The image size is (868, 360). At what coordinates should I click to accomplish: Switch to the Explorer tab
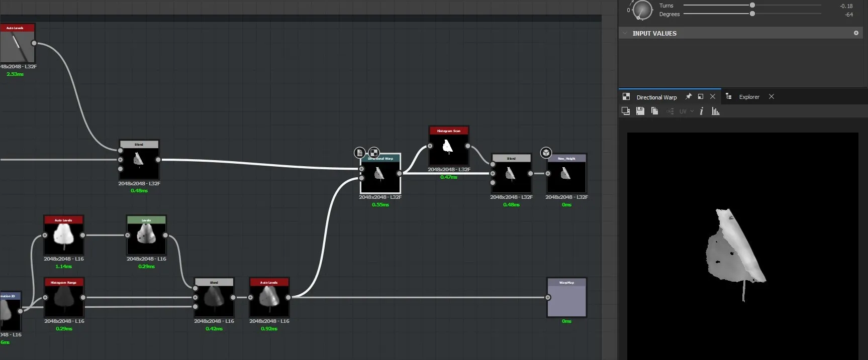[748, 97]
